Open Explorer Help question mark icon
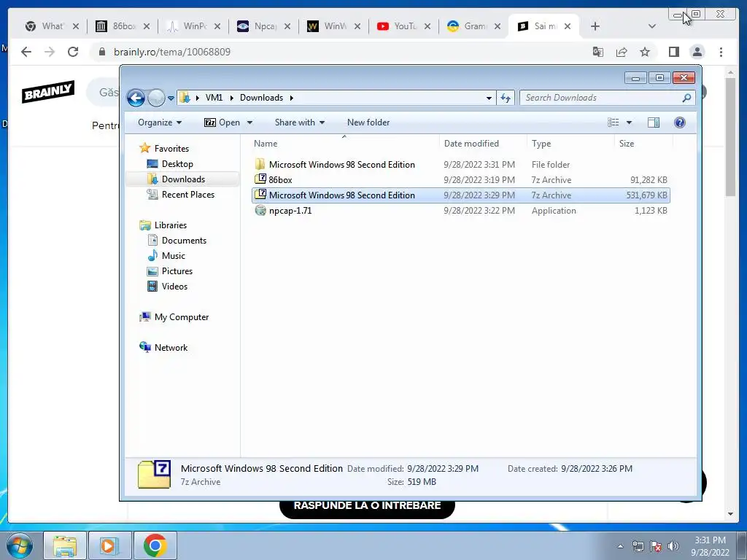The width and height of the screenshot is (747, 560). pyautogui.click(x=680, y=122)
